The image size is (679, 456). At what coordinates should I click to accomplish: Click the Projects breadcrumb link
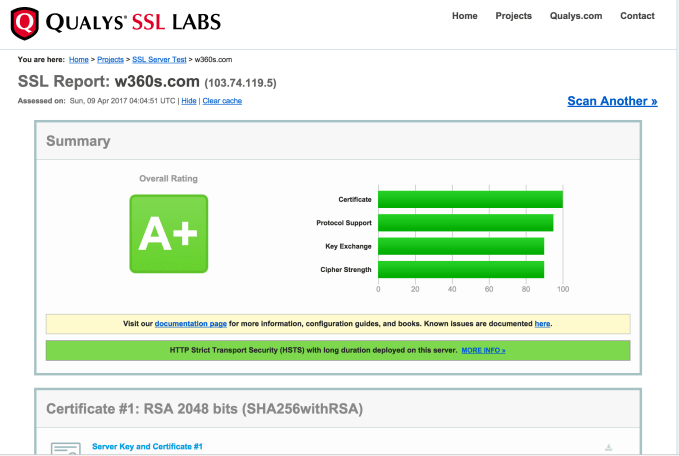coord(110,59)
